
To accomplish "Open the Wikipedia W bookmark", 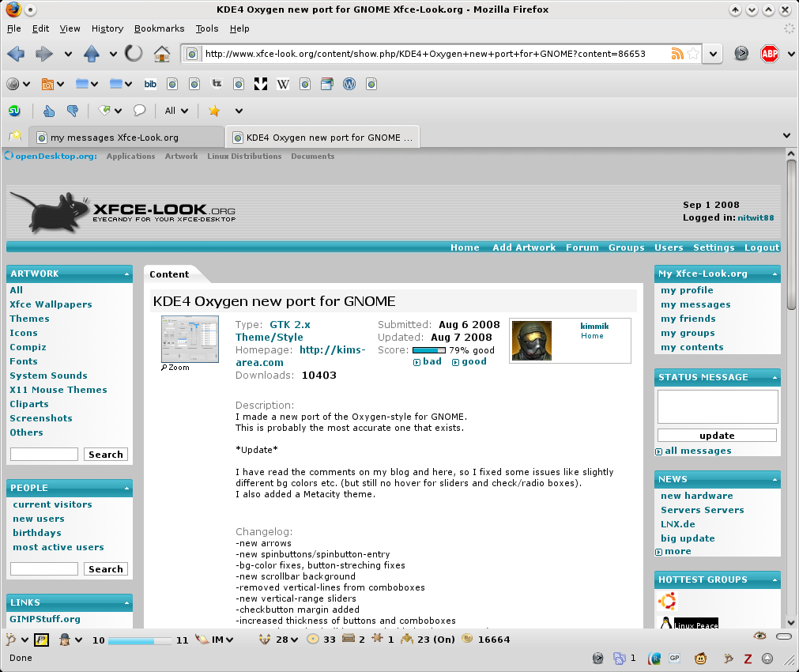I will pyautogui.click(x=283, y=84).
